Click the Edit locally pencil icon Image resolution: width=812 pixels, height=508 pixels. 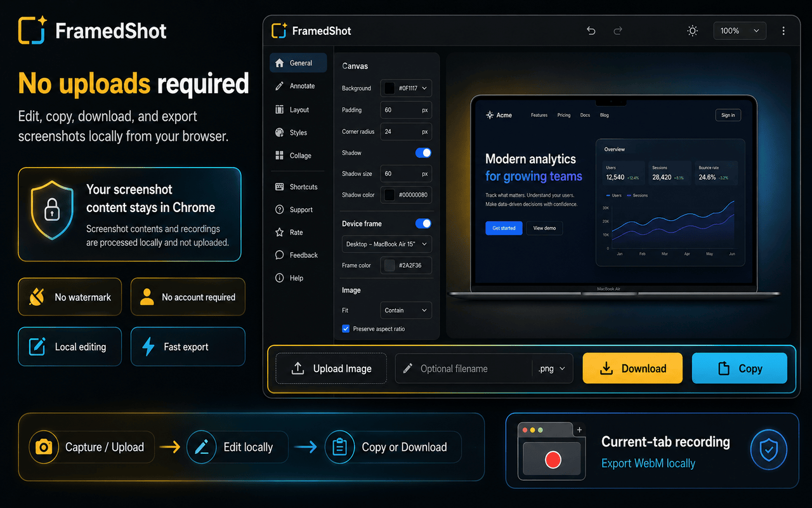tap(202, 447)
